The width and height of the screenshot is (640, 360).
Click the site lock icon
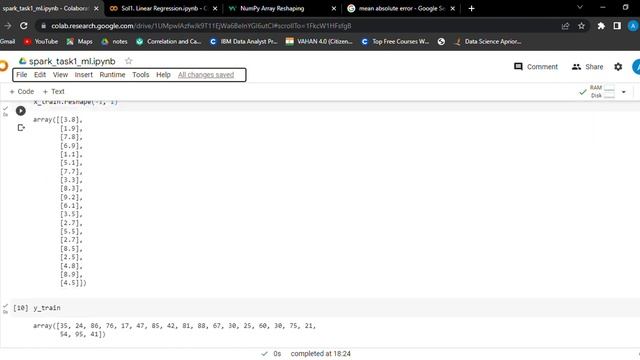click(43, 26)
